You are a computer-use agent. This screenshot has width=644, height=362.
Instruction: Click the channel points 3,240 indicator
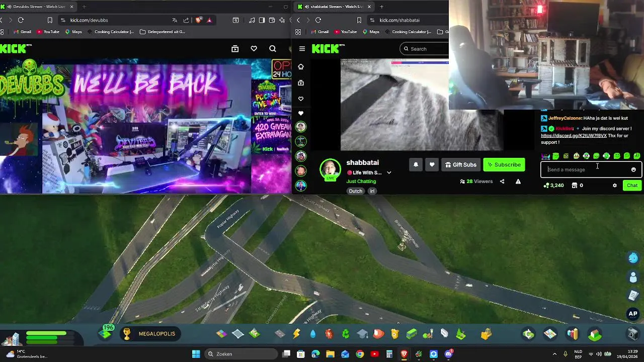(553, 186)
